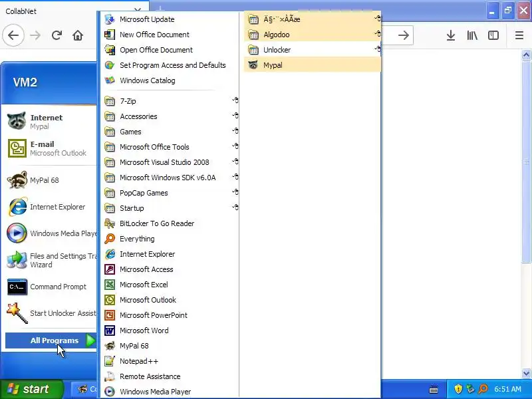Open the browser downloads panel

point(451,35)
